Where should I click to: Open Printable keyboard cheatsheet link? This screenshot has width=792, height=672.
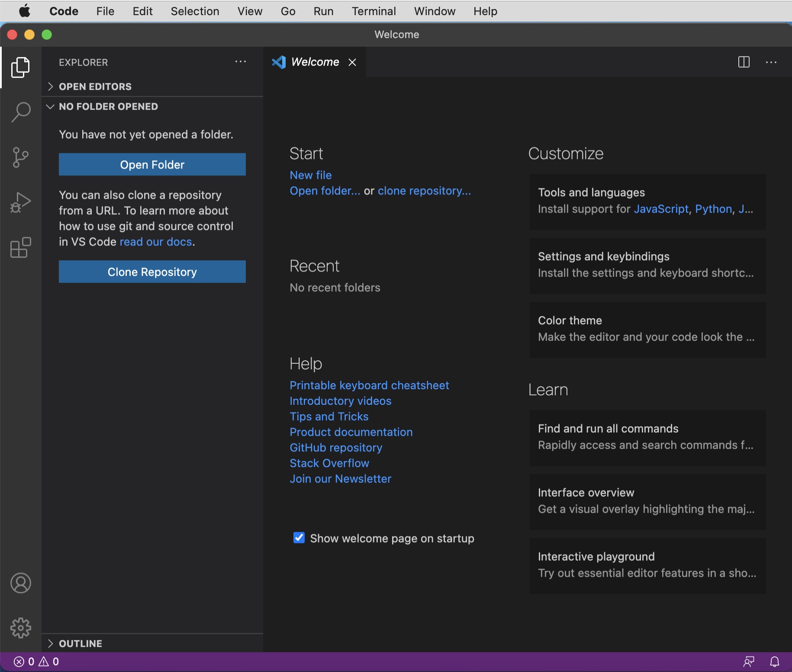pos(369,385)
